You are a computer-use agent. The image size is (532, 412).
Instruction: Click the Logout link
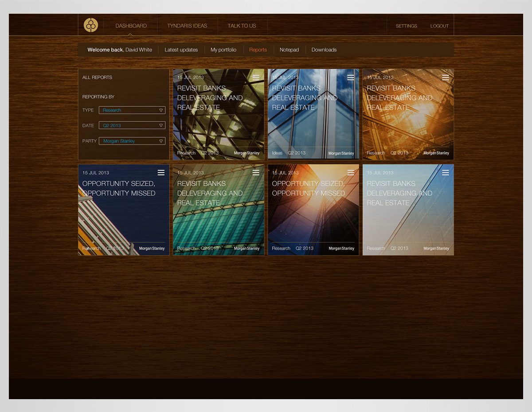[x=439, y=26]
